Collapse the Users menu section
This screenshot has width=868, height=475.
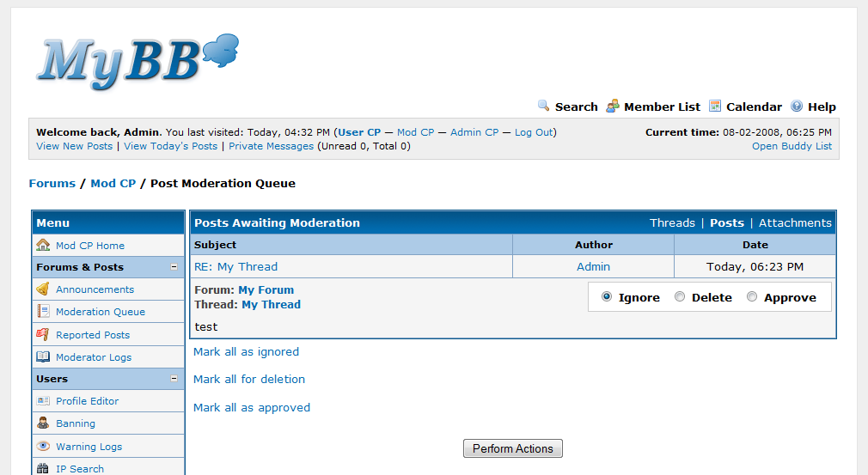(174, 379)
